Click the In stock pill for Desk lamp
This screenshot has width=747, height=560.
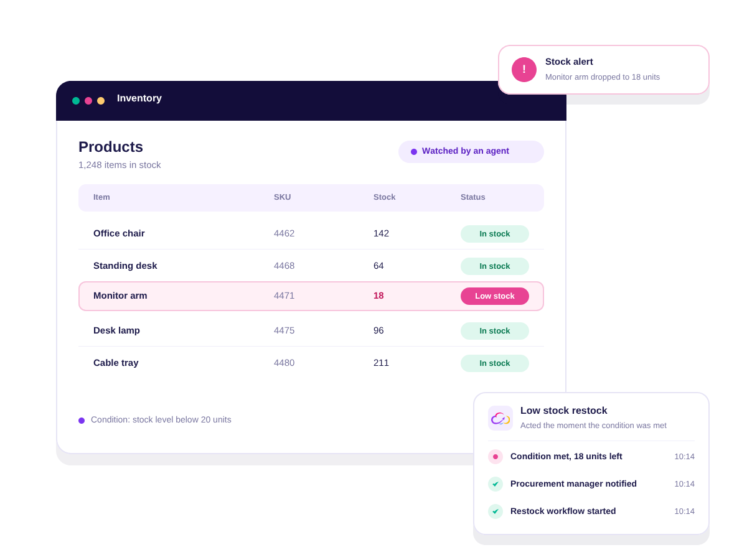[x=495, y=331]
